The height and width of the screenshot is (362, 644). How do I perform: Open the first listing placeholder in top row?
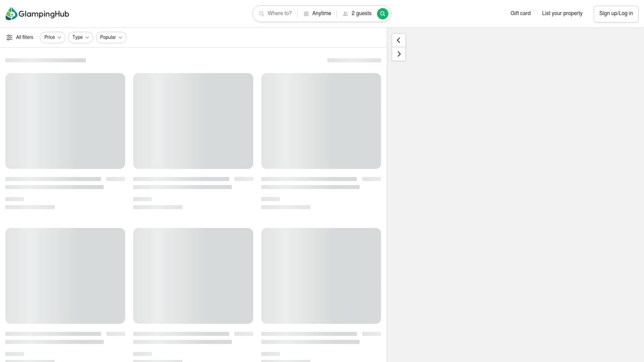coord(65,121)
